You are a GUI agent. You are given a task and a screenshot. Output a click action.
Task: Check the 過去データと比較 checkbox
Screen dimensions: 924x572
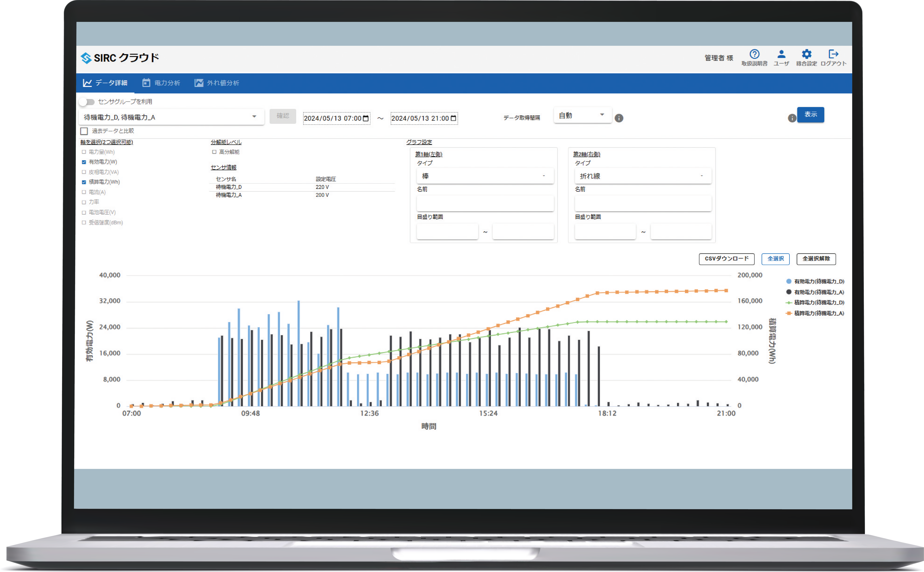tap(84, 131)
